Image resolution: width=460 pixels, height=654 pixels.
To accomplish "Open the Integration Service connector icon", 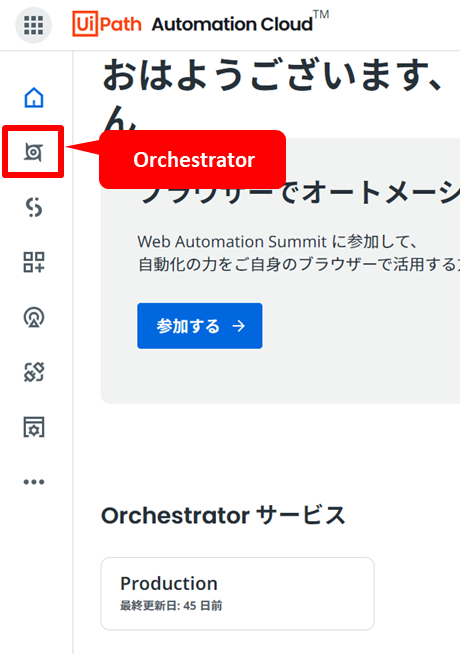I will point(34,372).
